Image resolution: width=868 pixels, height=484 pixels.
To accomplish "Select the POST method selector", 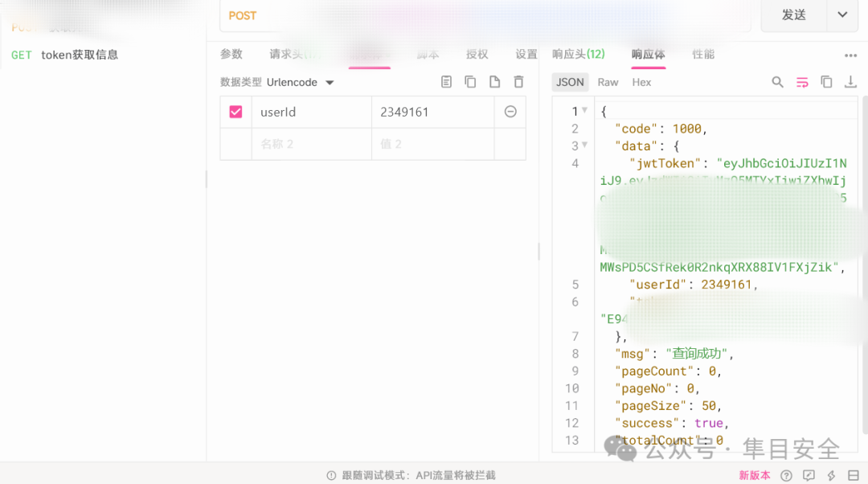I will point(243,15).
